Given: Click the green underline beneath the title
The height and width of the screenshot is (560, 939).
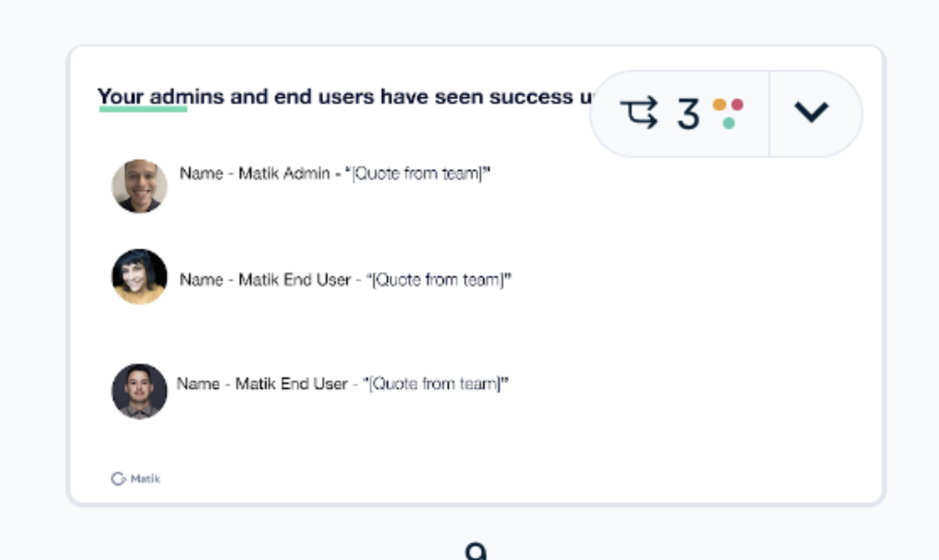Looking at the screenshot, I should pos(143,109).
